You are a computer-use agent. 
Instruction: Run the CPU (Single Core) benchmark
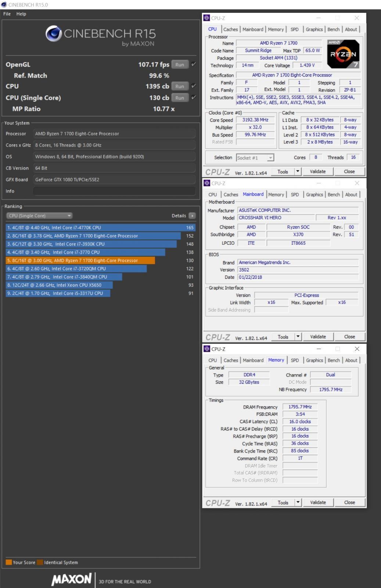click(x=180, y=98)
